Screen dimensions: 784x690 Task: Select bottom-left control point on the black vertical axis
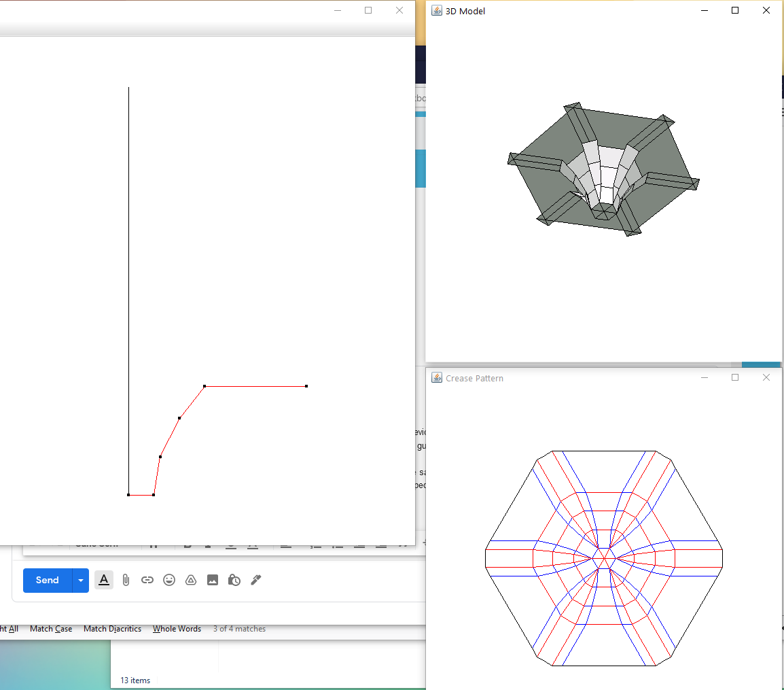tap(128, 495)
